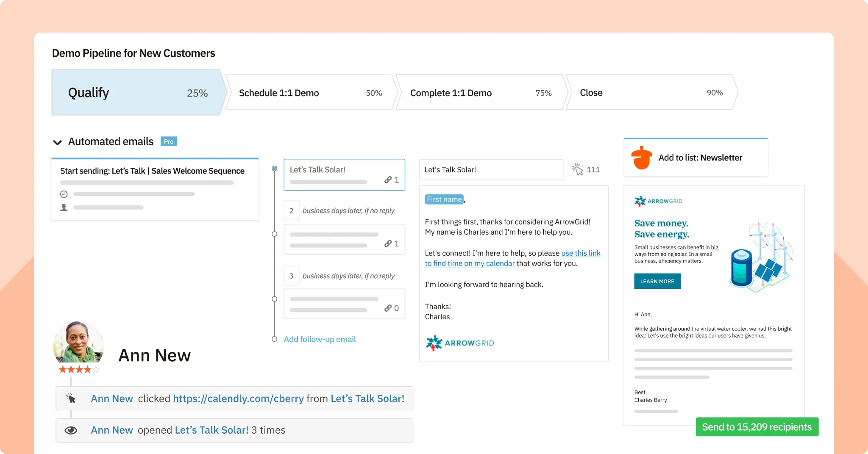
Task: Click the acorn icon beside Add to list: Newsletter
Action: (x=642, y=157)
